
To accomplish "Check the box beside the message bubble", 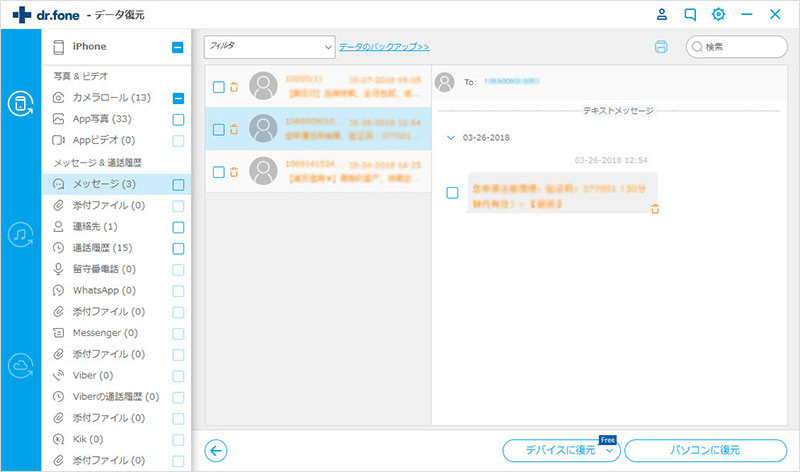I will [452, 192].
